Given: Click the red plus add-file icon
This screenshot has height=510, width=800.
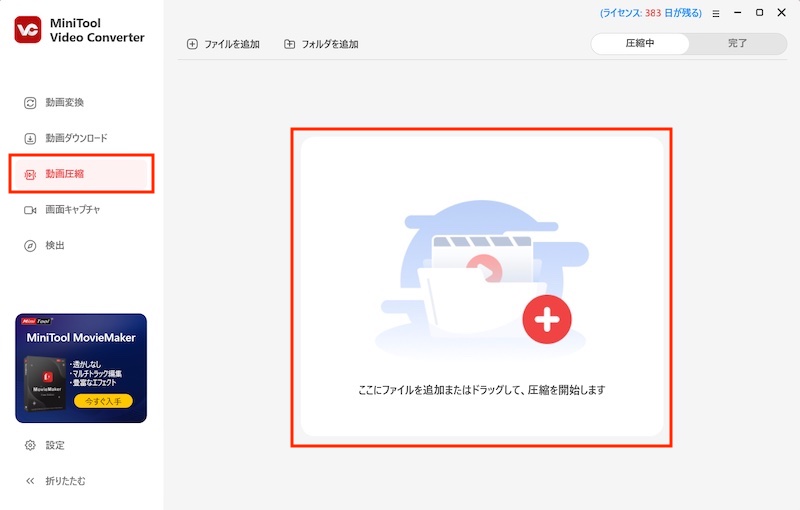Looking at the screenshot, I should pyautogui.click(x=546, y=320).
